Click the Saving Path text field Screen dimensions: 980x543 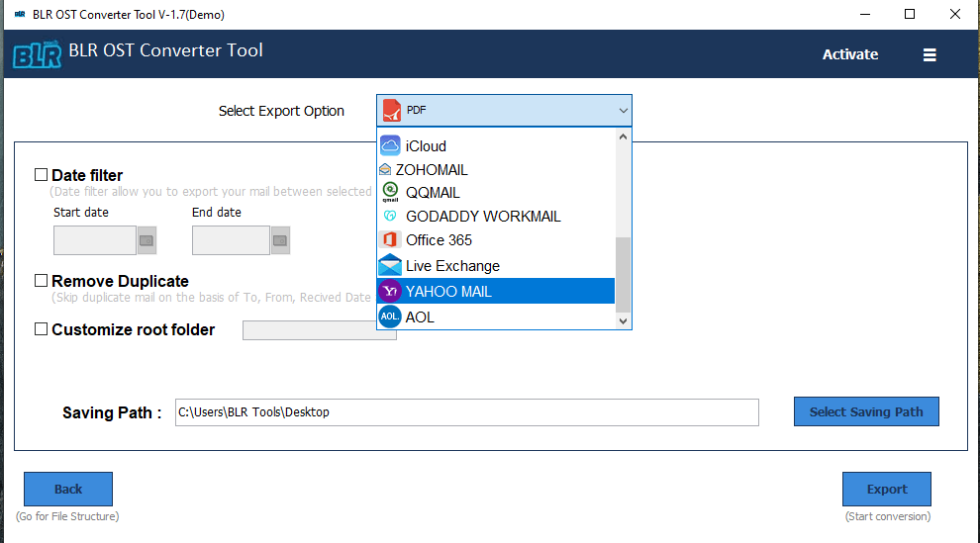(x=467, y=412)
